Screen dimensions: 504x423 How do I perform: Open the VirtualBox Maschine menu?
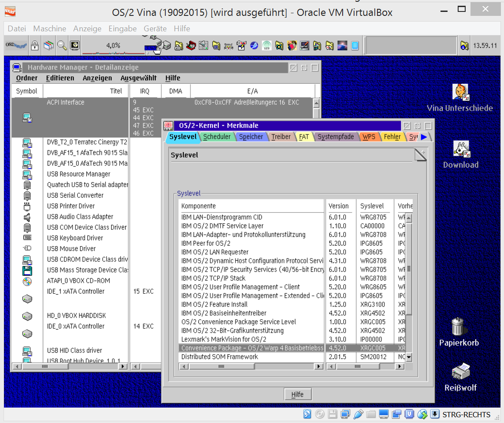[49, 29]
